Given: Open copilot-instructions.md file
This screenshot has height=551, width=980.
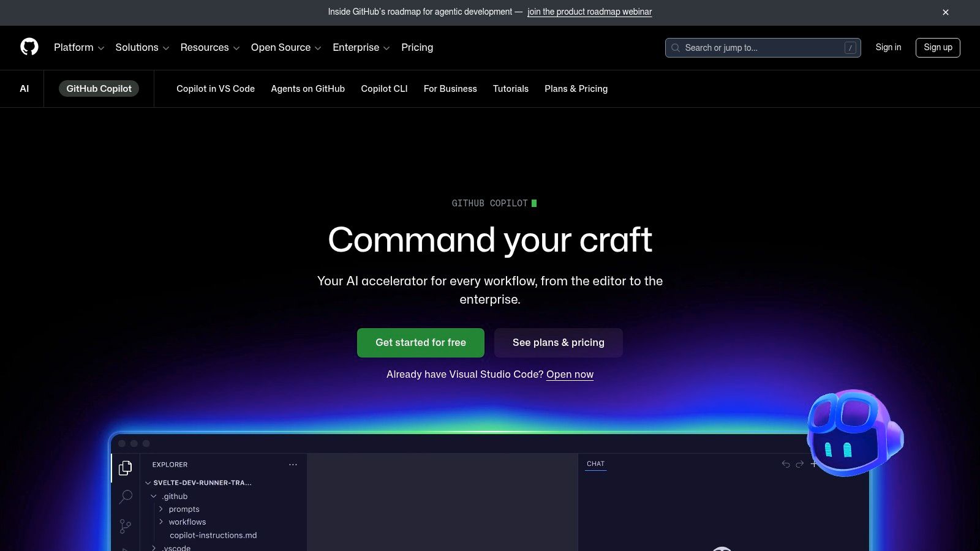Looking at the screenshot, I should 213,535.
